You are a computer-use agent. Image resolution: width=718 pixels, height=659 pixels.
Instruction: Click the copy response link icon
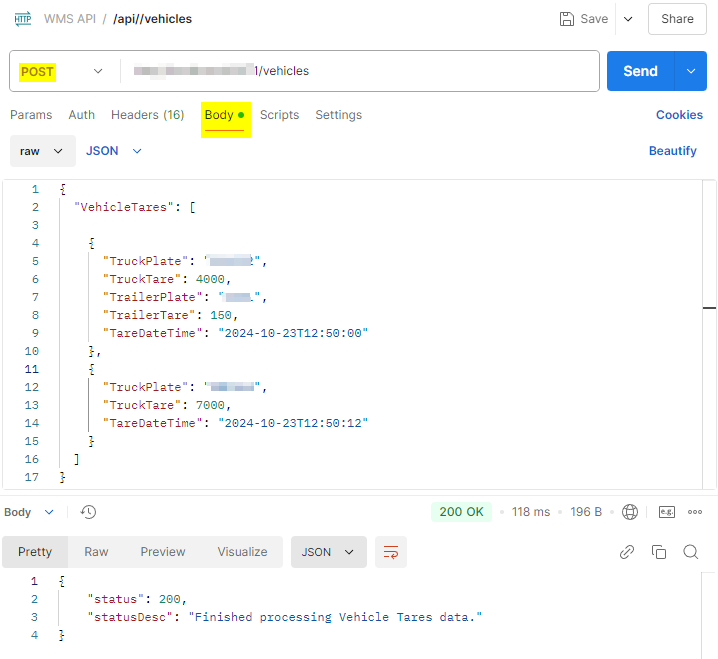coord(626,552)
